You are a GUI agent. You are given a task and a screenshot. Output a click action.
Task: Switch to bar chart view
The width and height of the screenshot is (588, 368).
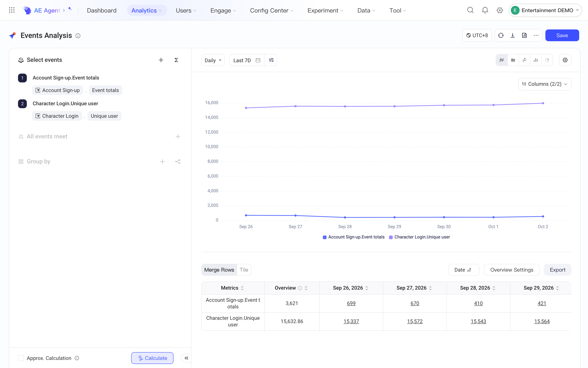click(536, 60)
